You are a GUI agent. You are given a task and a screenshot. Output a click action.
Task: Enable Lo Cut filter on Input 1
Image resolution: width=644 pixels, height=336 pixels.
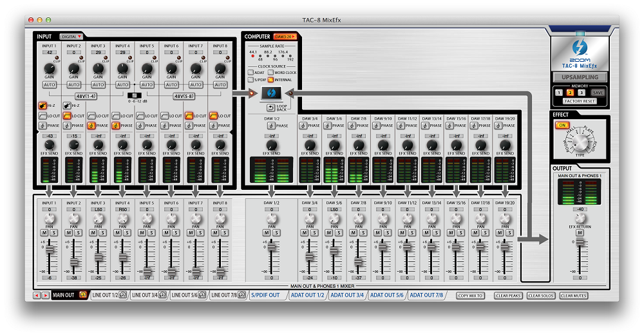(x=42, y=116)
